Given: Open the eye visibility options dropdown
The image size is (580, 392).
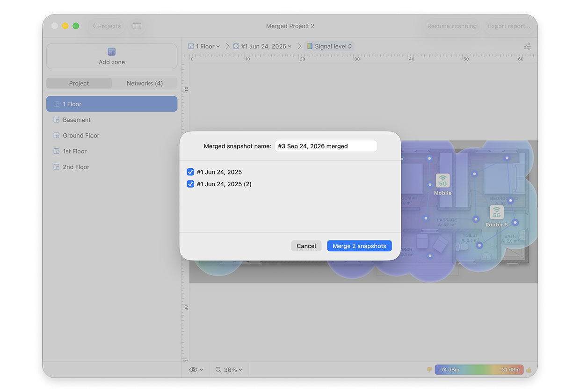Looking at the screenshot, I should point(196,370).
